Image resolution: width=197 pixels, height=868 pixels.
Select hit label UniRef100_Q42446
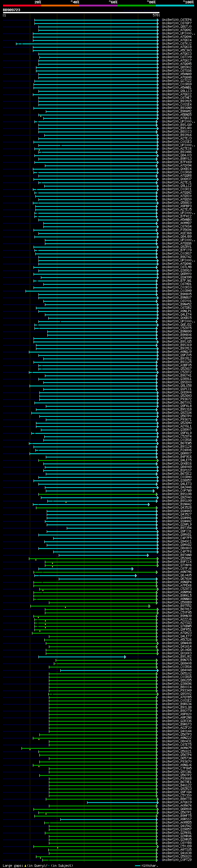pyautogui.click(x=177, y=487)
